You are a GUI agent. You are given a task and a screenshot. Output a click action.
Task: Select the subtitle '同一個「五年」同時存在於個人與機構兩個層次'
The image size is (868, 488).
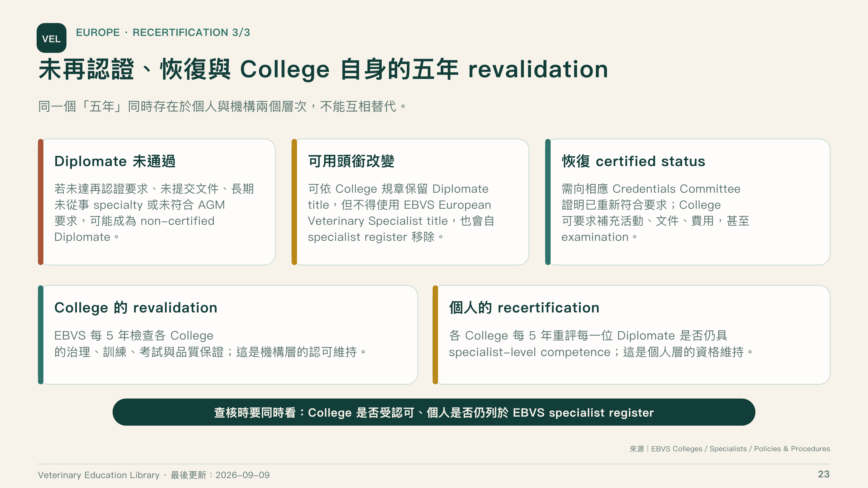(222, 106)
